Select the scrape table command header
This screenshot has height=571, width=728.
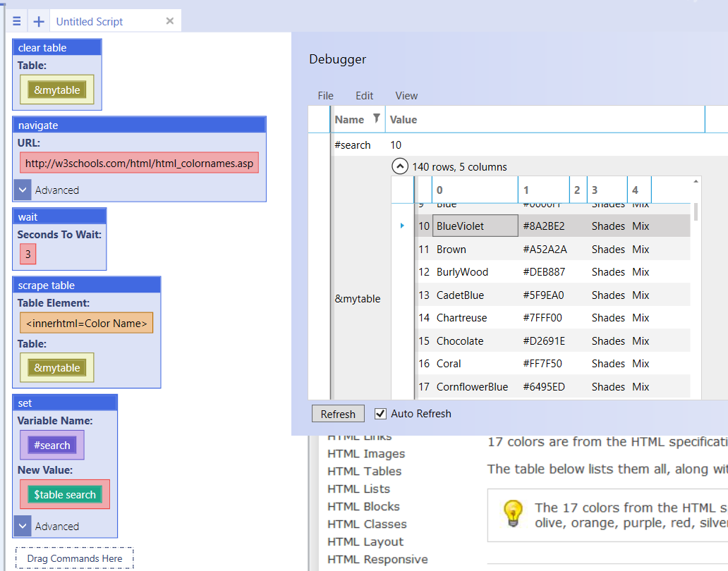pyautogui.click(x=86, y=285)
